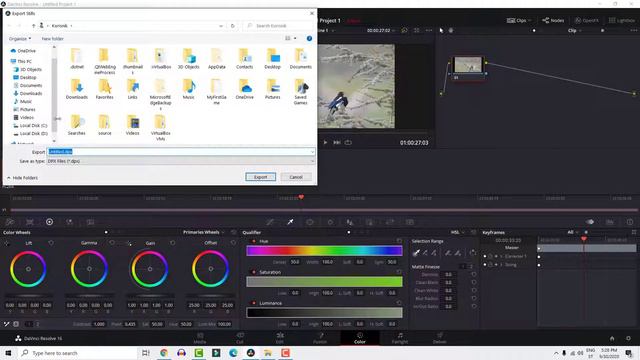The image size is (640, 360).
Task: Click the Gain white point picker
Action: pyautogui.click(x=129, y=243)
